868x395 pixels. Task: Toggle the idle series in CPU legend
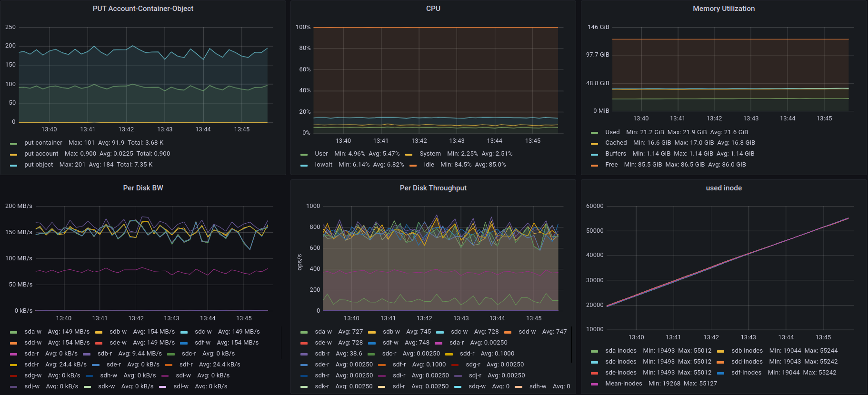429,165
